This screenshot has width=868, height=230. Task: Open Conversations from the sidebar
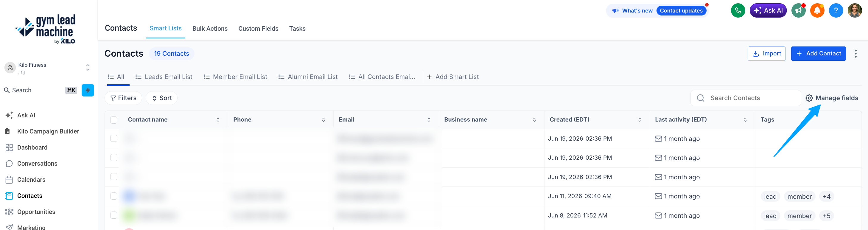[x=37, y=164]
